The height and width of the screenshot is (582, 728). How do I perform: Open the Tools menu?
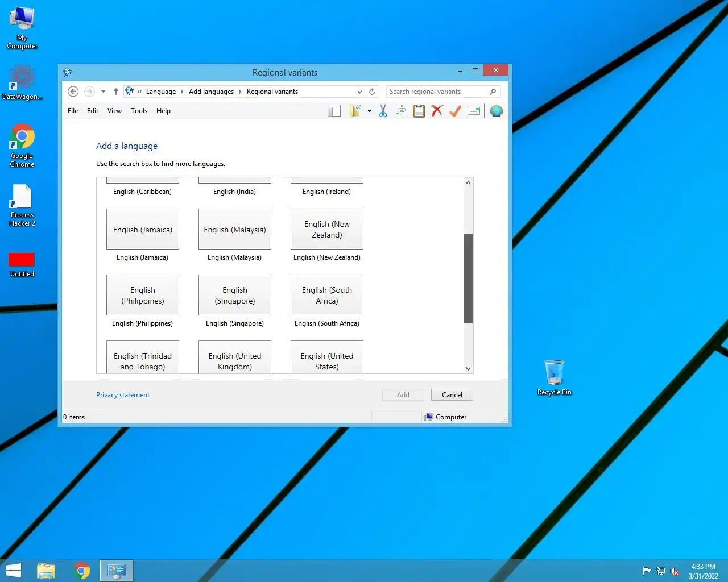click(x=139, y=111)
